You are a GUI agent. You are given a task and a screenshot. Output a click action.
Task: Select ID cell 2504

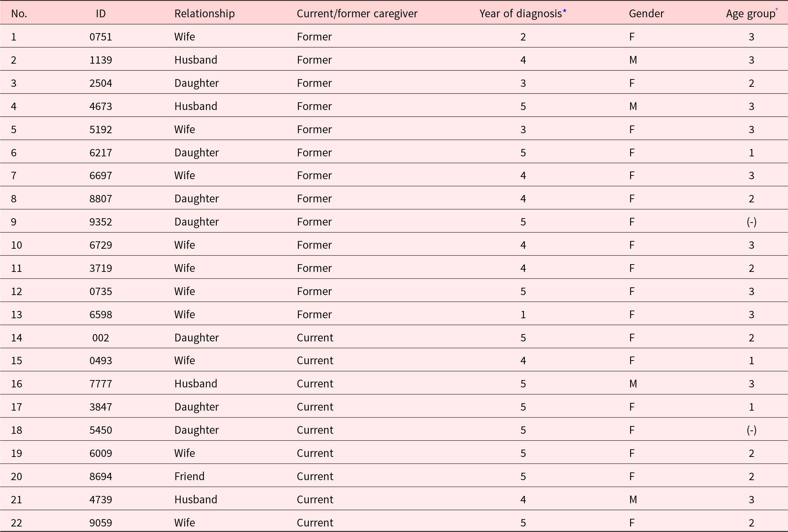[100, 83]
